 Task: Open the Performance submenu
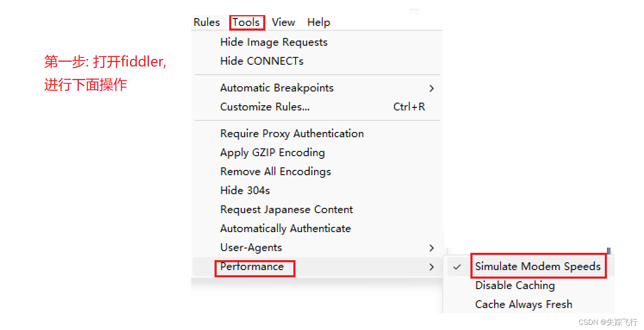(x=317, y=267)
